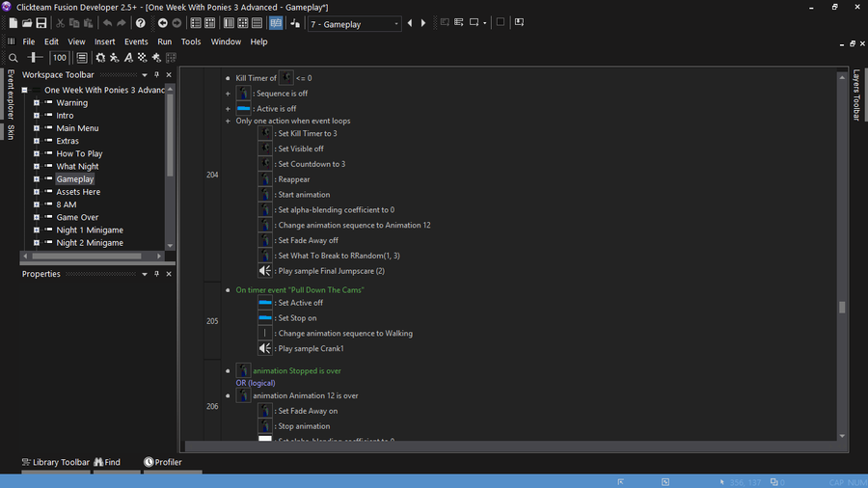Click the zoom value field showing 100

click(59, 58)
